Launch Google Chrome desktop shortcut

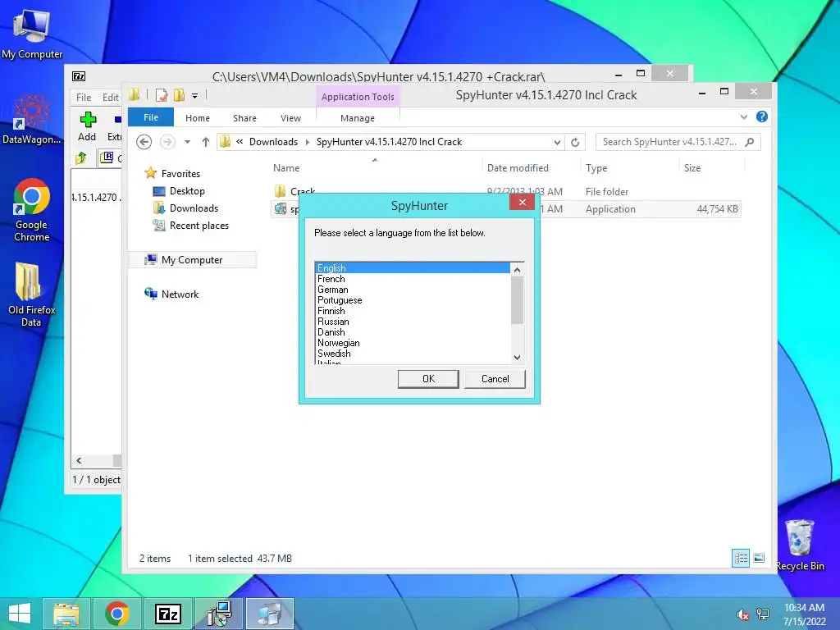32,210
